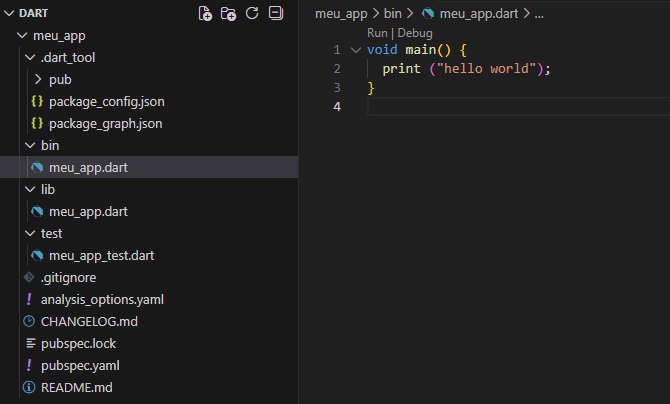Click Dart icon of meu_app.dart under bin
The image size is (670, 404).
(x=37, y=167)
